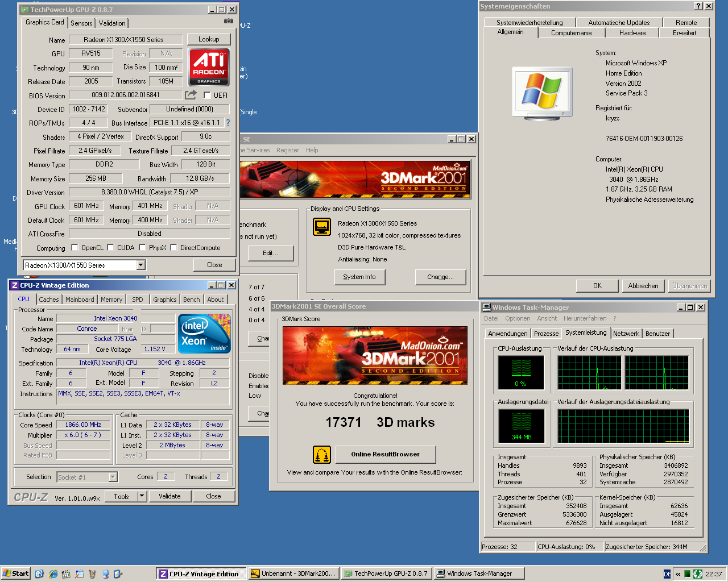
Task: Click the taskbar clock showing 22:37
Action: coord(714,574)
